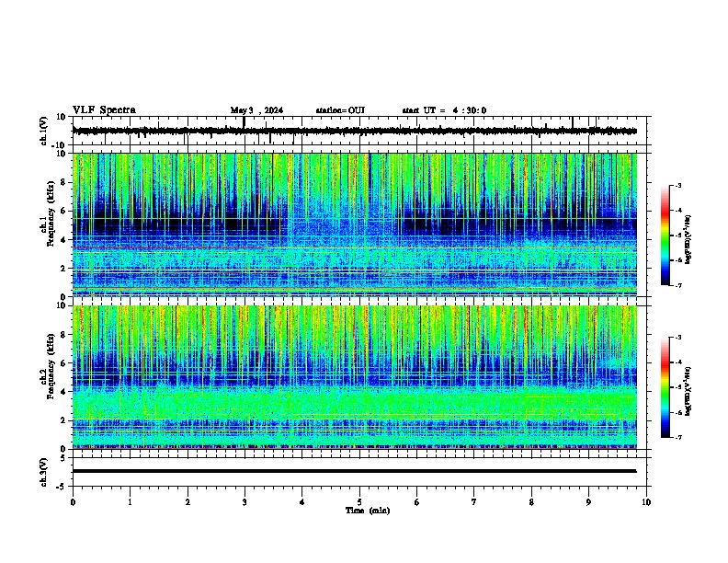
Task: Click the "-7" label below the ch.2 color bar
Action: (x=678, y=438)
